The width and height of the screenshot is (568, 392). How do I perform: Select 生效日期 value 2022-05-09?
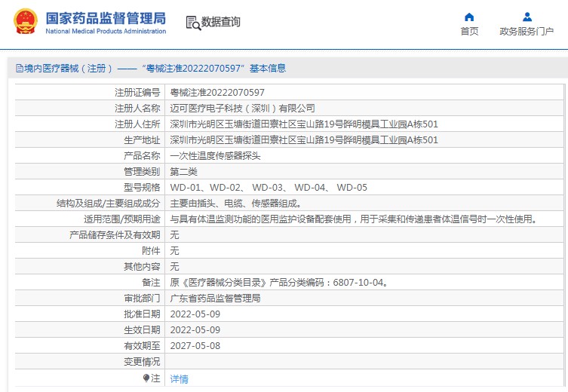[x=195, y=330]
